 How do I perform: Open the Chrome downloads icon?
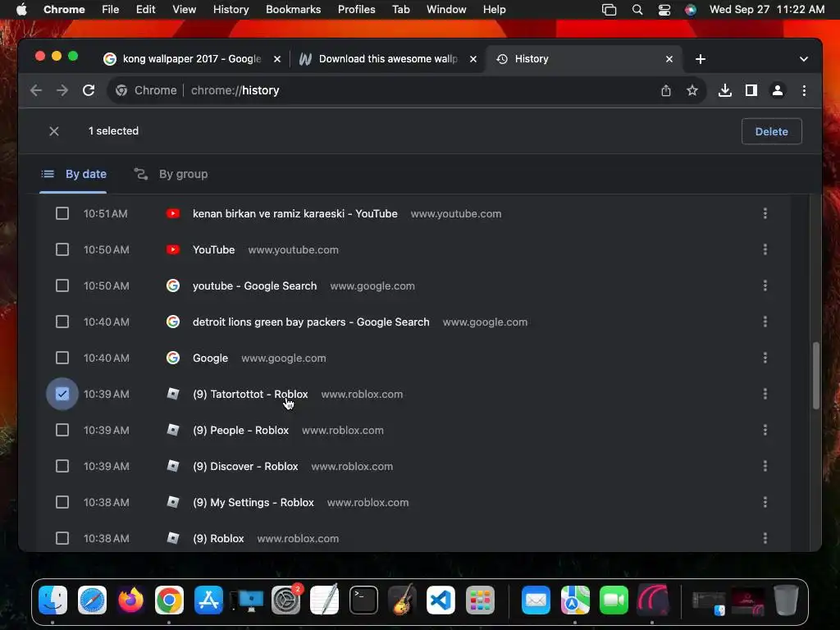[x=725, y=90]
